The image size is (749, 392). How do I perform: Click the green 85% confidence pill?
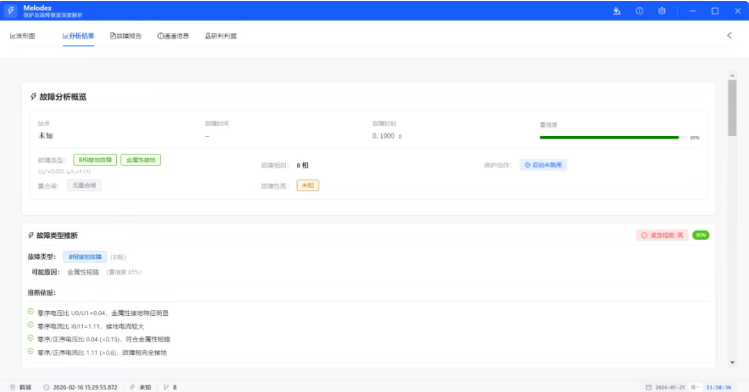coord(701,235)
